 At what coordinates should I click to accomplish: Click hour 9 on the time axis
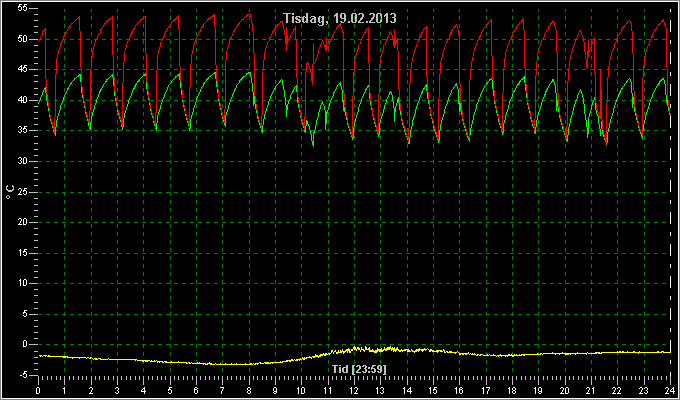click(x=275, y=390)
